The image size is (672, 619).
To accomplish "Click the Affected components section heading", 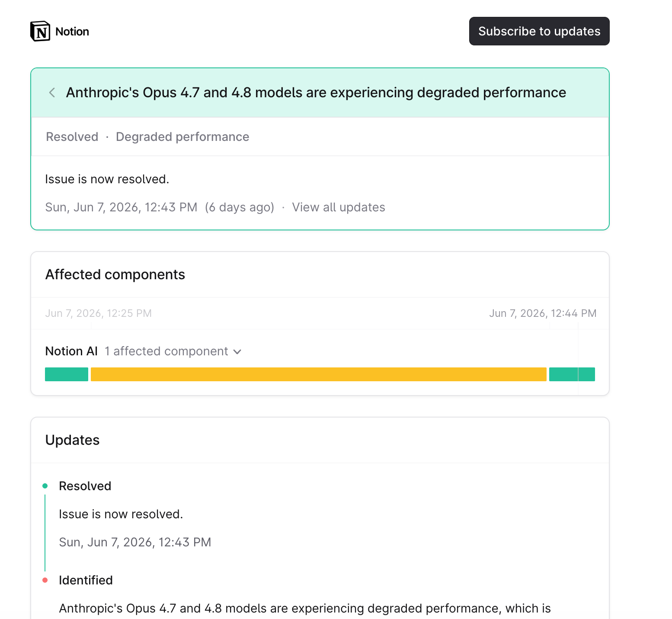I will coord(115,274).
